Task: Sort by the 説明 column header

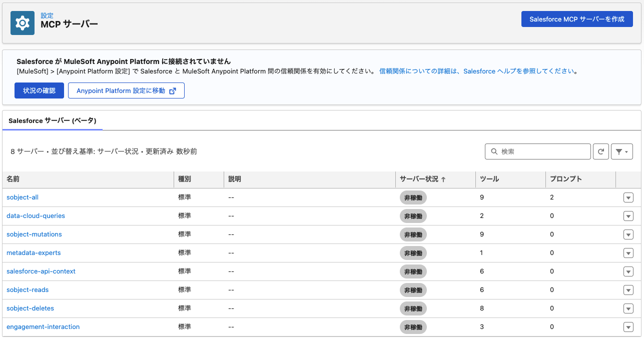Action: 310,179
